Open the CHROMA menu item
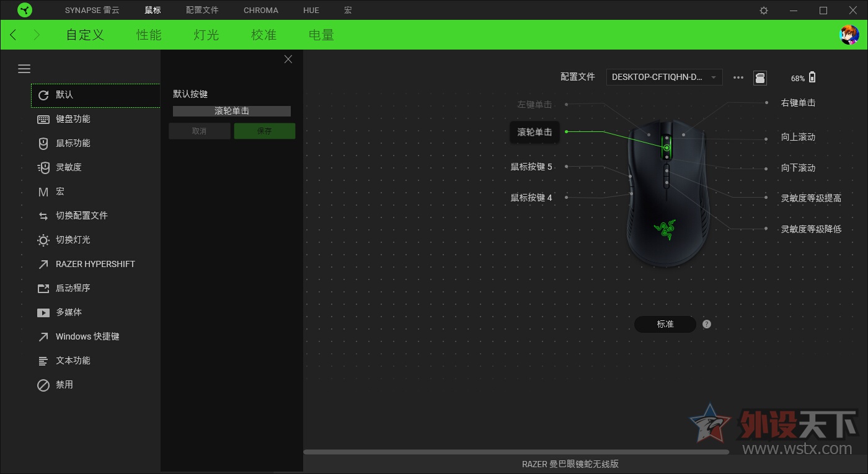This screenshot has height=474, width=868. point(260,11)
